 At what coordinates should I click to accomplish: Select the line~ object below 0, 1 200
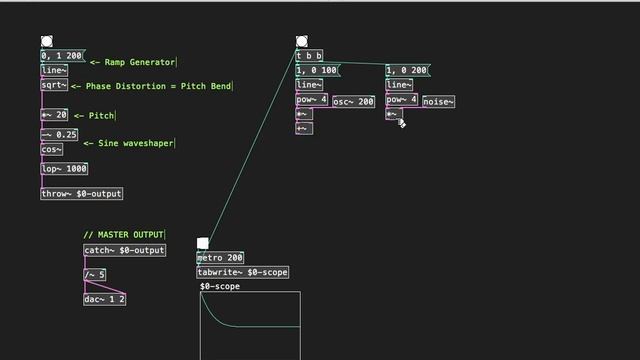54,70
